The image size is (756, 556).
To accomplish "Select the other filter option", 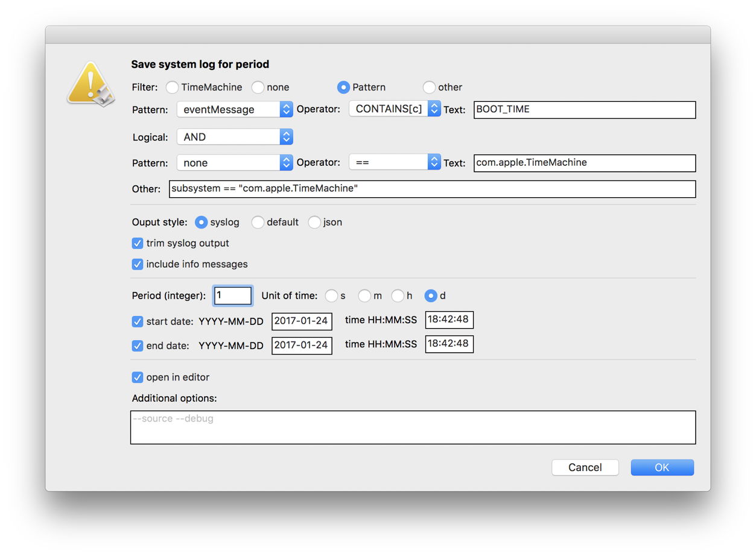I will (429, 87).
